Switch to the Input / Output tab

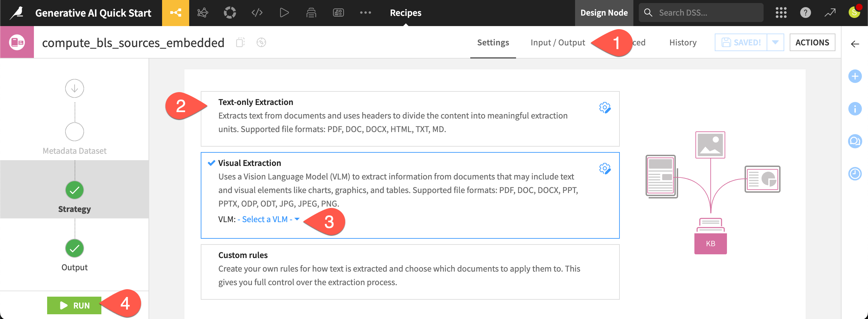click(558, 42)
